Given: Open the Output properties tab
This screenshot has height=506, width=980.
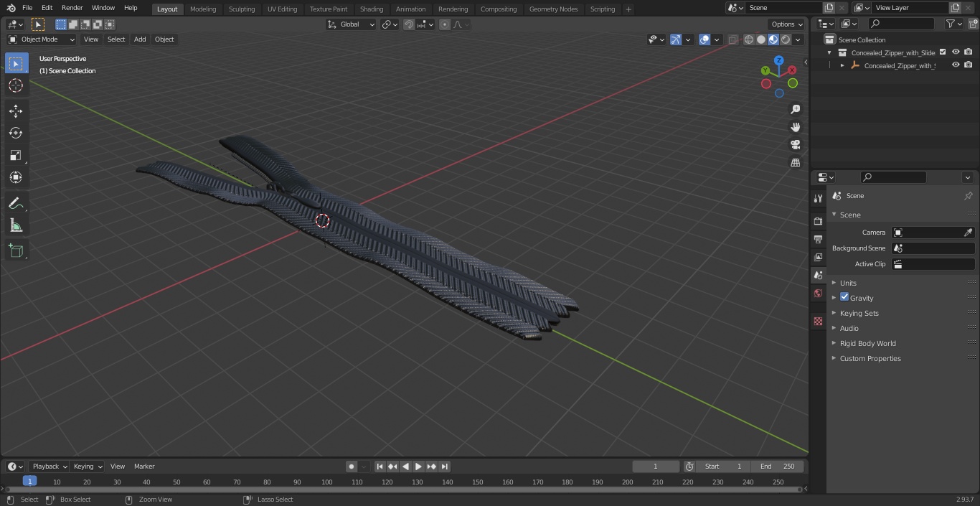Looking at the screenshot, I should 818,239.
